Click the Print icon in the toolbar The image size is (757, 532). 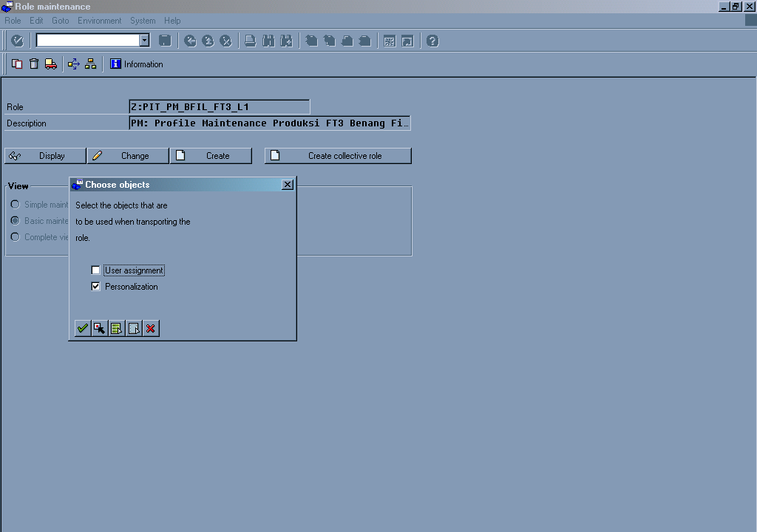tap(250, 41)
